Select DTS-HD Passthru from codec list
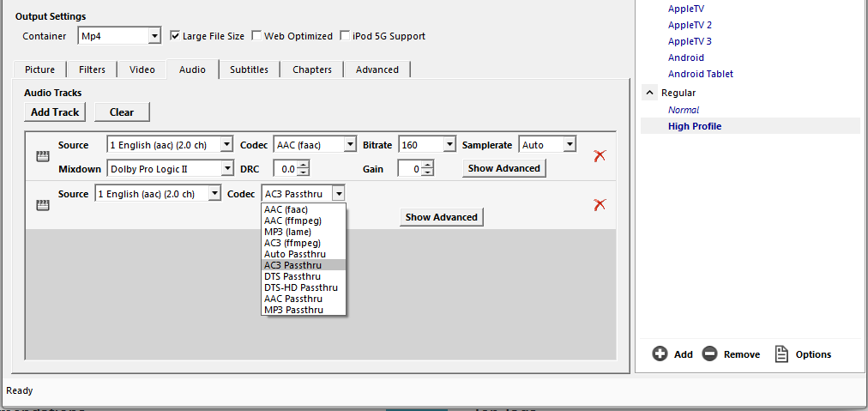868x411 pixels. tap(301, 287)
